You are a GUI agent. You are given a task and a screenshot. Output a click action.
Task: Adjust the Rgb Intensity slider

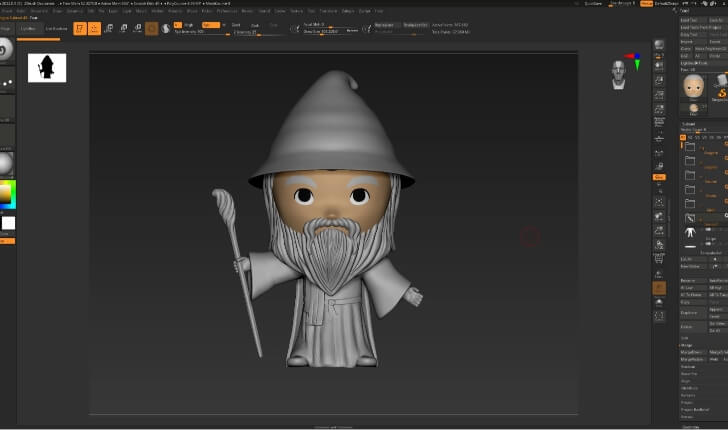point(202,32)
